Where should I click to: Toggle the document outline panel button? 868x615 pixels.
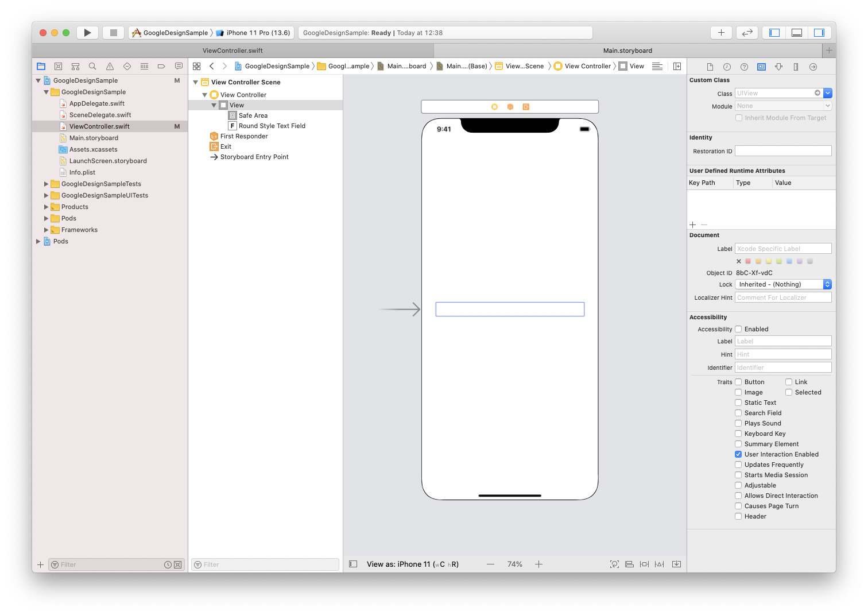(353, 564)
